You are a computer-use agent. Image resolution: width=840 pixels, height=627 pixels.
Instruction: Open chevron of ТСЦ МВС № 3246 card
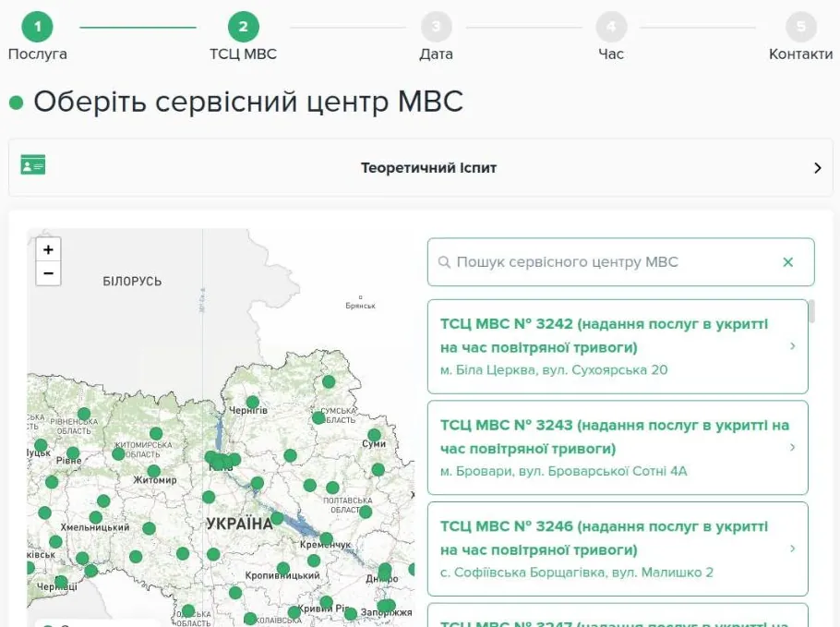(793, 549)
